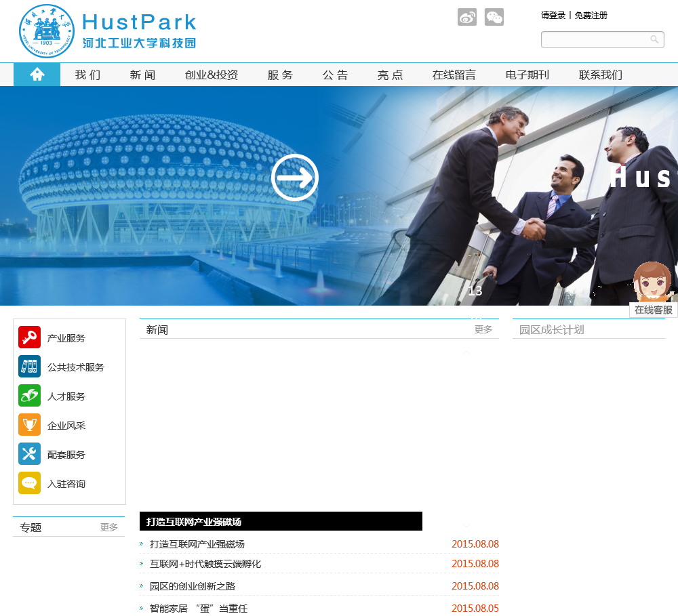Click the search magnifier icon
The image size is (678, 616).
click(x=654, y=40)
